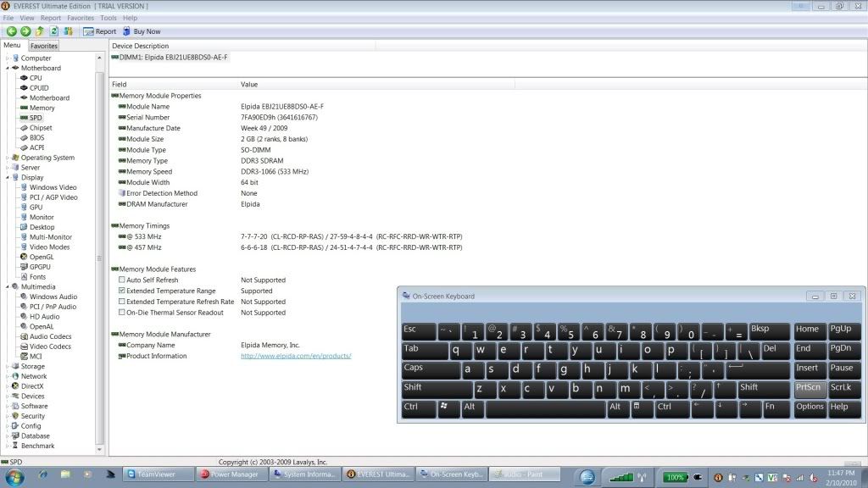Image resolution: width=868 pixels, height=488 pixels.
Task: Open the BIOS tree item
Action: (x=36, y=138)
